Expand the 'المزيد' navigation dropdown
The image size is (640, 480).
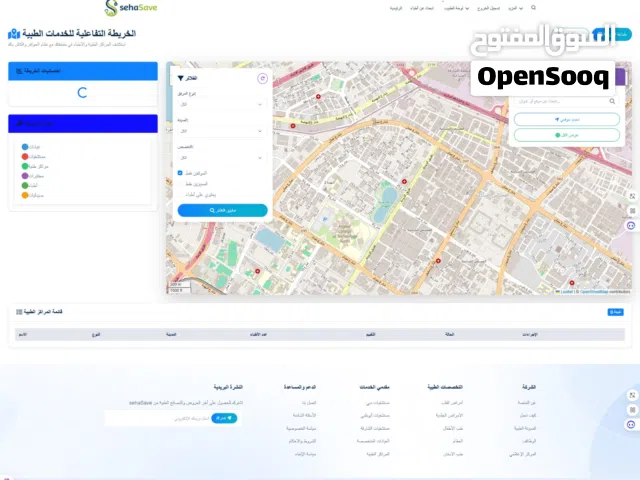click(515, 8)
